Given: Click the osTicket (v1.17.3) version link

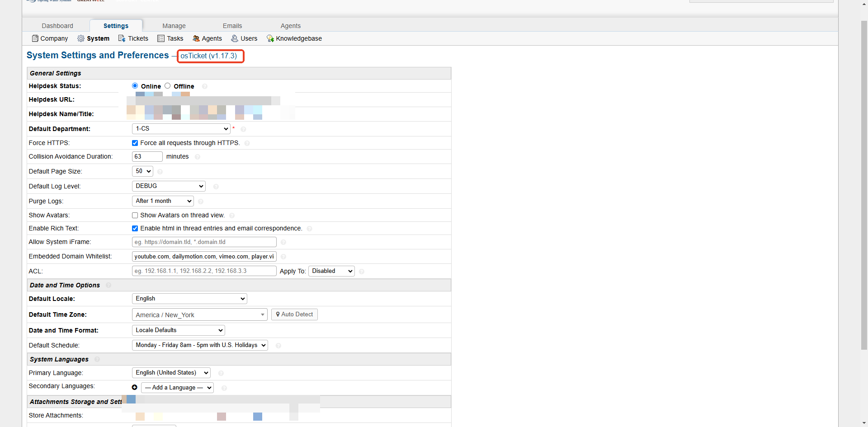Looking at the screenshot, I should [209, 56].
